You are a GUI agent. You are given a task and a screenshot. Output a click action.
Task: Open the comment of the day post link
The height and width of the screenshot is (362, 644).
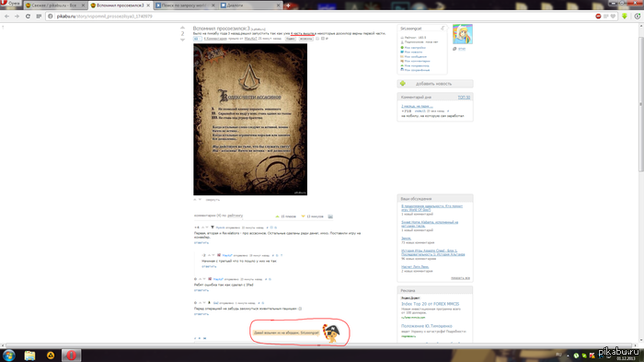417,106
